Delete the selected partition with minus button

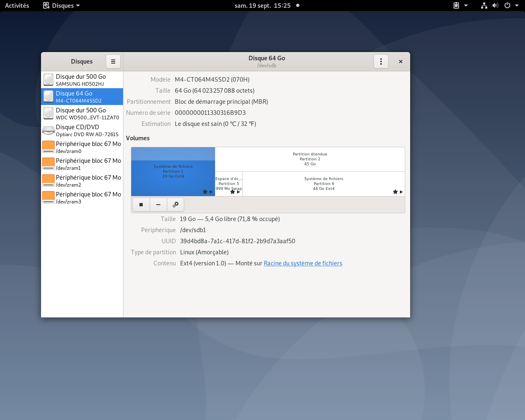158,205
